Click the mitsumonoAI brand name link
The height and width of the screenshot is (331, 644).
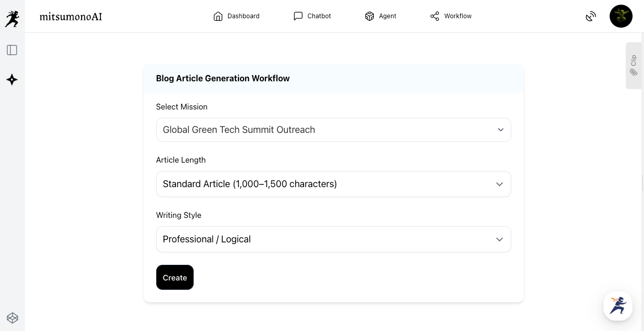click(71, 17)
